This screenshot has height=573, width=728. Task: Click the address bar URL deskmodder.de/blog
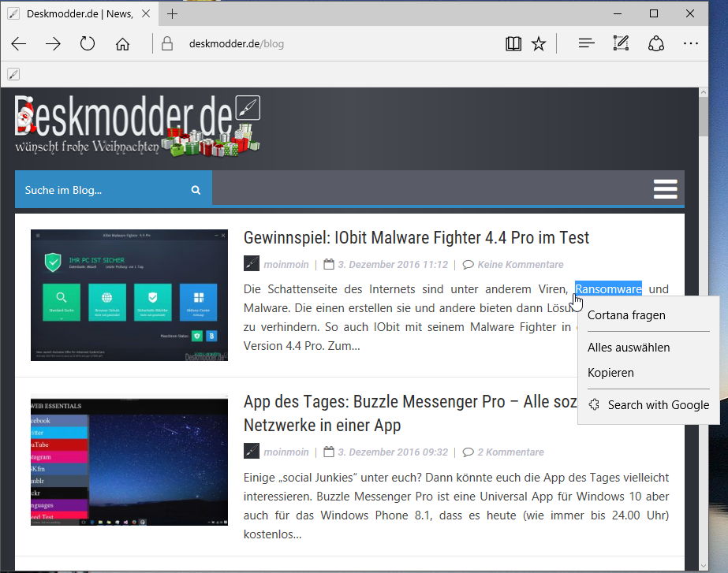click(237, 44)
